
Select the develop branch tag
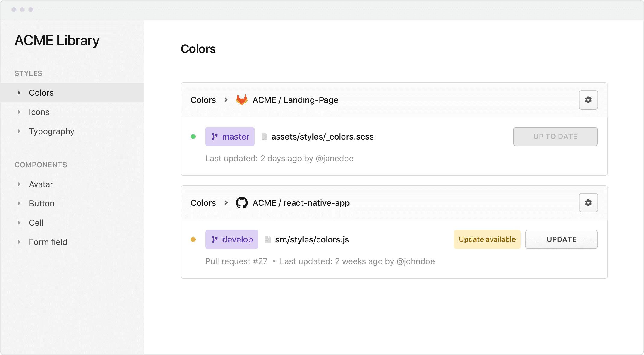point(232,239)
